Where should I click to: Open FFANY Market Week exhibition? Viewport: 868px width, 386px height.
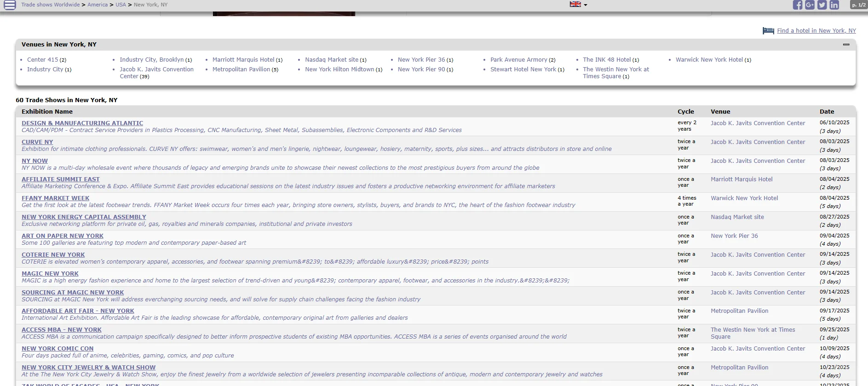pyautogui.click(x=56, y=198)
